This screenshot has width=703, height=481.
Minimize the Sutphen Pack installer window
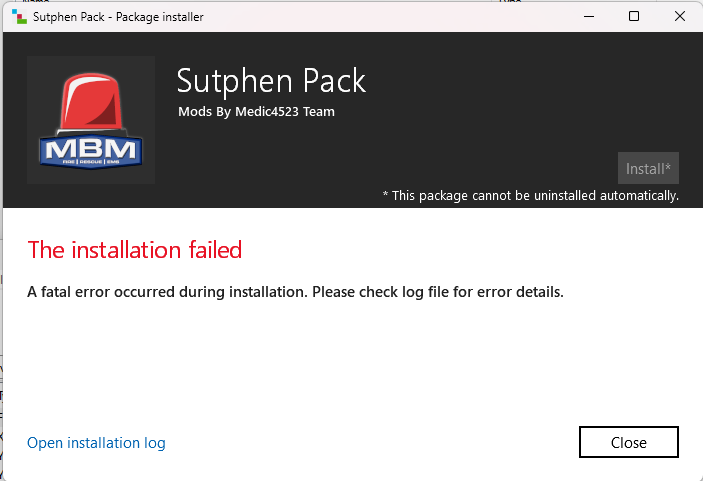pyautogui.click(x=588, y=16)
